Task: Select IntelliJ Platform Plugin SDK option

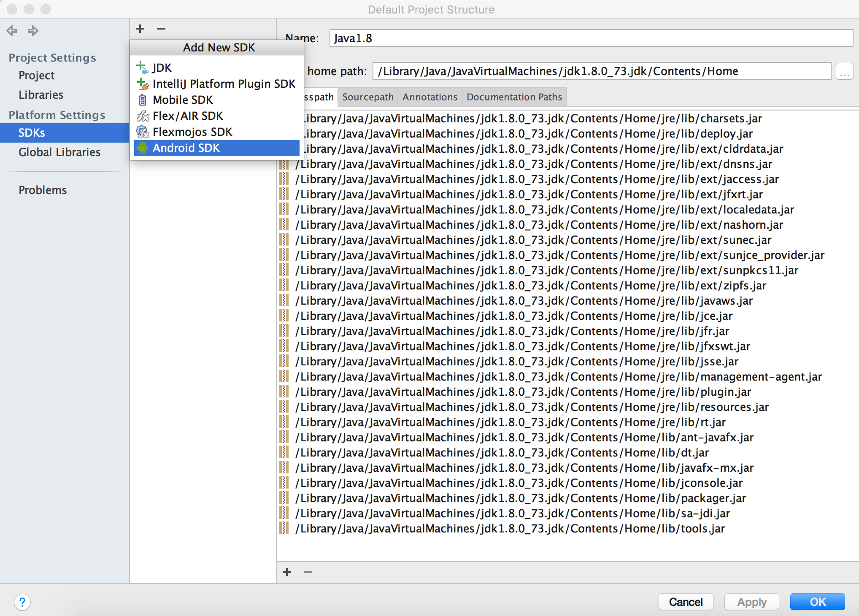Action: click(x=224, y=84)
